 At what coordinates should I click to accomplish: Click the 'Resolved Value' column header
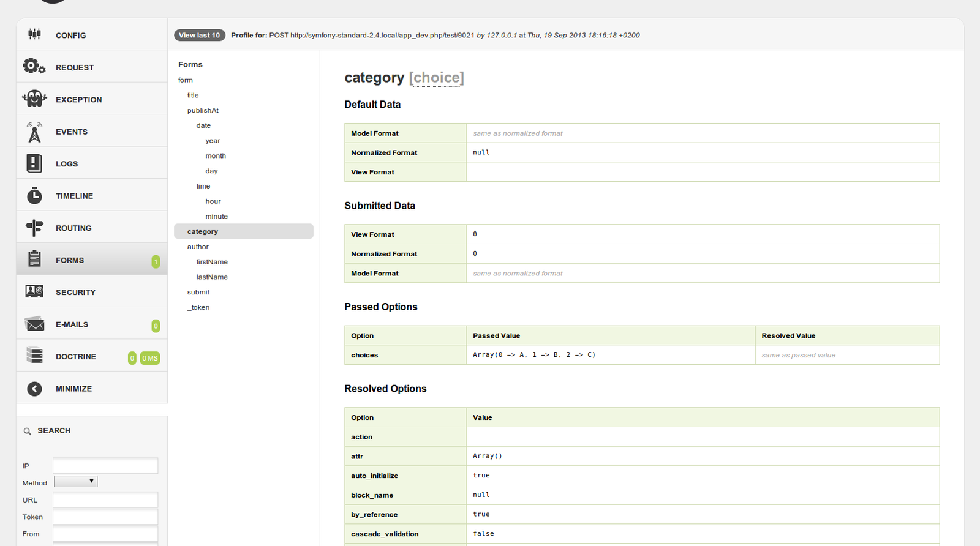pos(788,335)
